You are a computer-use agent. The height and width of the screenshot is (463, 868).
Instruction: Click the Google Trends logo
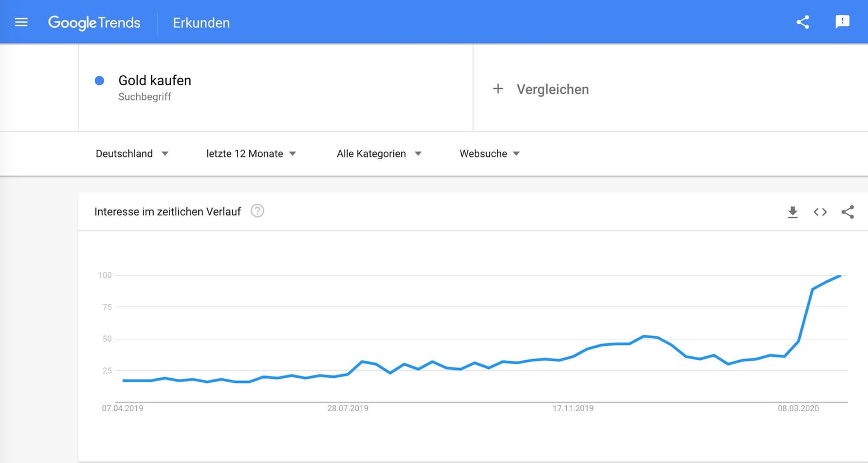94,23
